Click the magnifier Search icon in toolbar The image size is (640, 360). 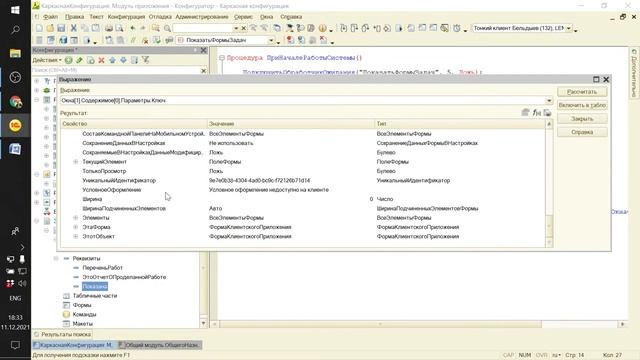click(x=167, y=28)
